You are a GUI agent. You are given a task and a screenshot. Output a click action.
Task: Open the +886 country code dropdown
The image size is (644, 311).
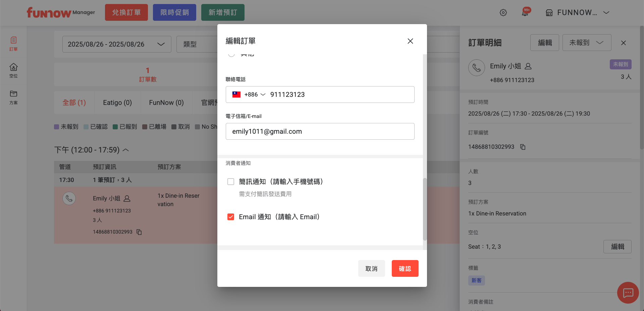255,95
